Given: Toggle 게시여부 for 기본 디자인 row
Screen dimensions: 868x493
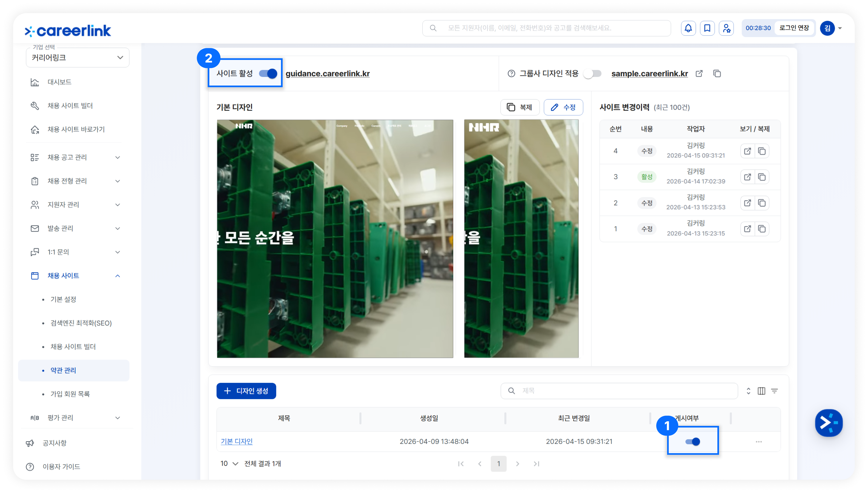Looking at the screenshot, I should (x=692, y=441).
